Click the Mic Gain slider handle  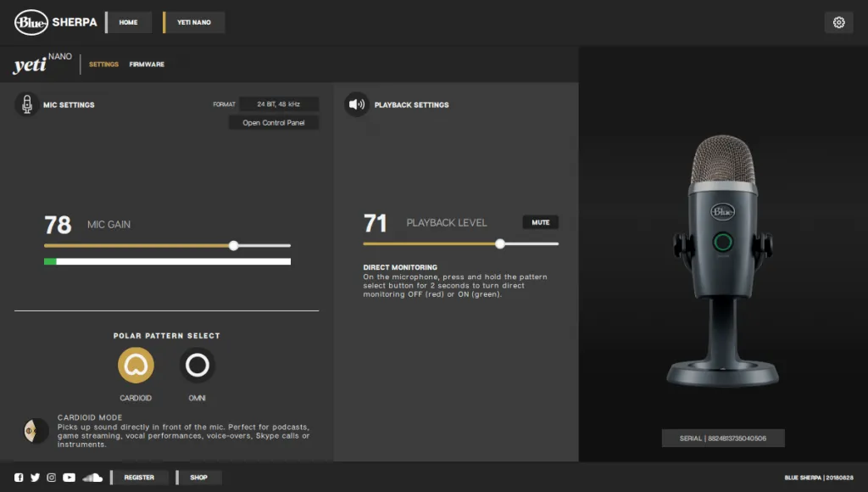234,246
